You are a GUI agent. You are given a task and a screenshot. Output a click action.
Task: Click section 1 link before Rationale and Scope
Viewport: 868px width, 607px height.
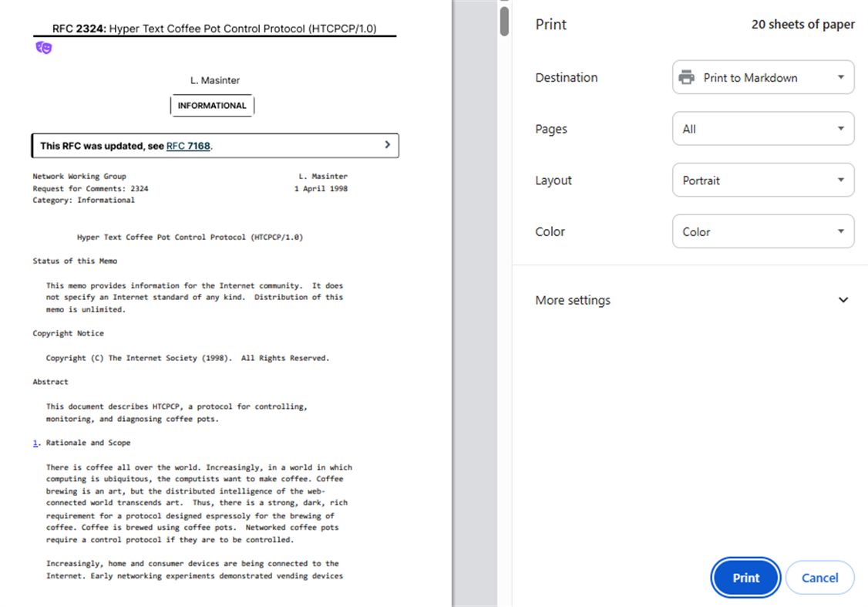pos(35,443)
